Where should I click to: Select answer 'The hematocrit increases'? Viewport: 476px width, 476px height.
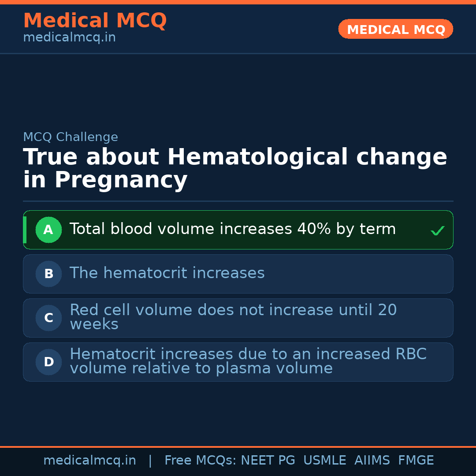167,273
